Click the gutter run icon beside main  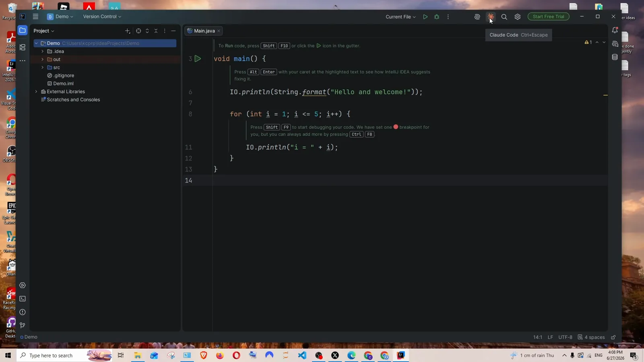click(198, 59)
